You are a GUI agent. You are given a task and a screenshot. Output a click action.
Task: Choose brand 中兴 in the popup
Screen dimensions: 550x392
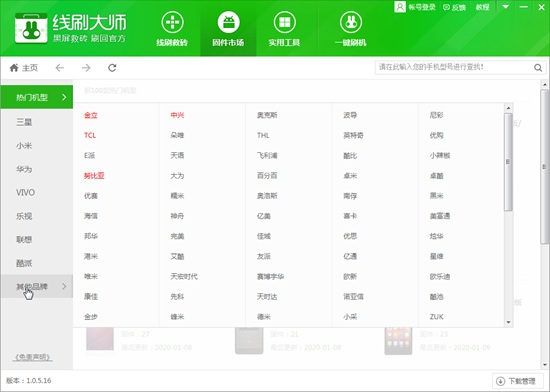coord(177,115)
